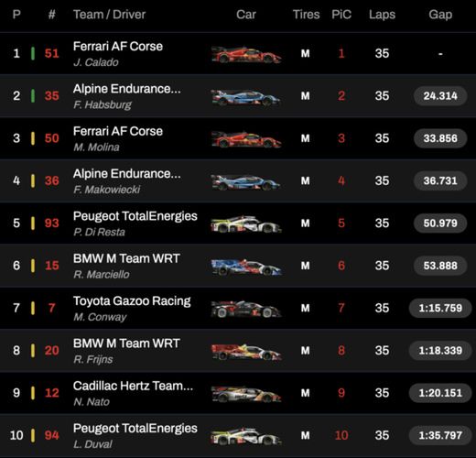Click the green status bar beside #51
476x458 pixels.
pyautogui.click(x=33, y=53)
